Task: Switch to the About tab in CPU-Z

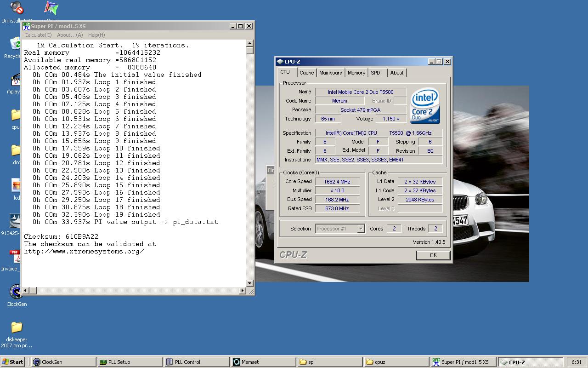Action: 397,73
